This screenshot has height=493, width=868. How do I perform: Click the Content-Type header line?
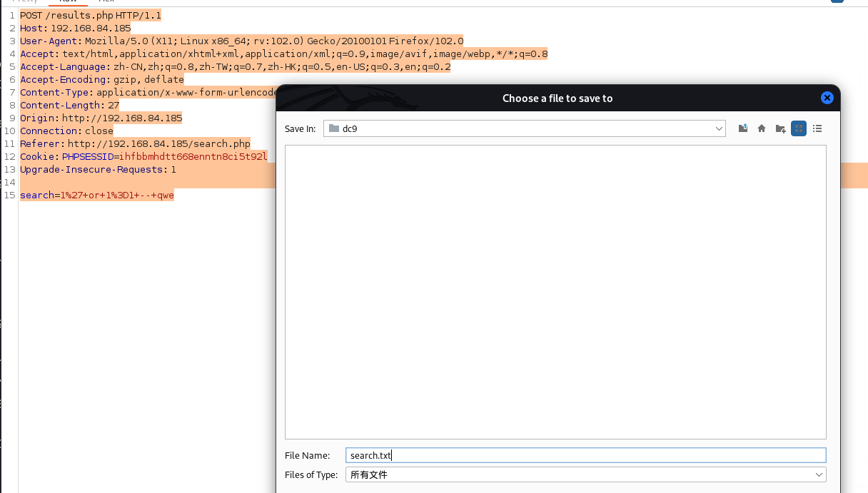(x=148, y=92)
